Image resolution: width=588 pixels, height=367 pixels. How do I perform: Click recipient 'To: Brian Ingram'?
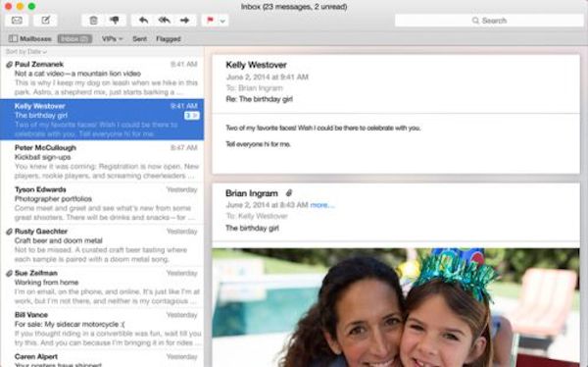pos(254,88)
